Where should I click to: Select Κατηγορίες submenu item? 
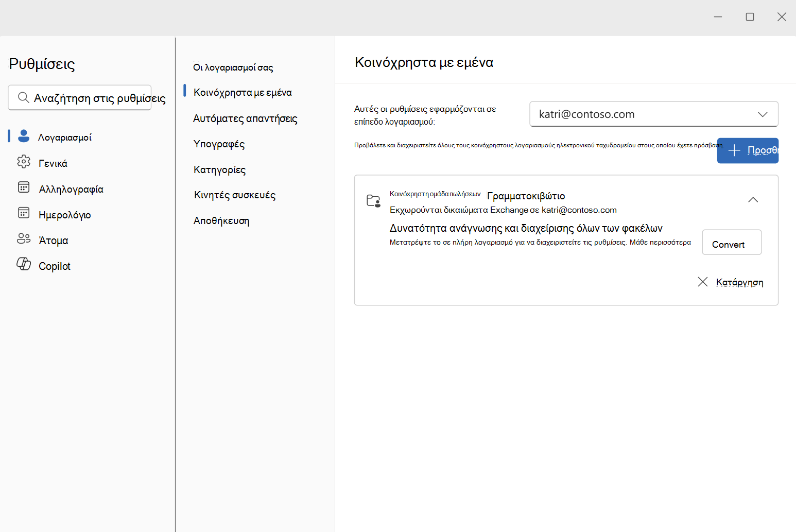tap(219, 169)
